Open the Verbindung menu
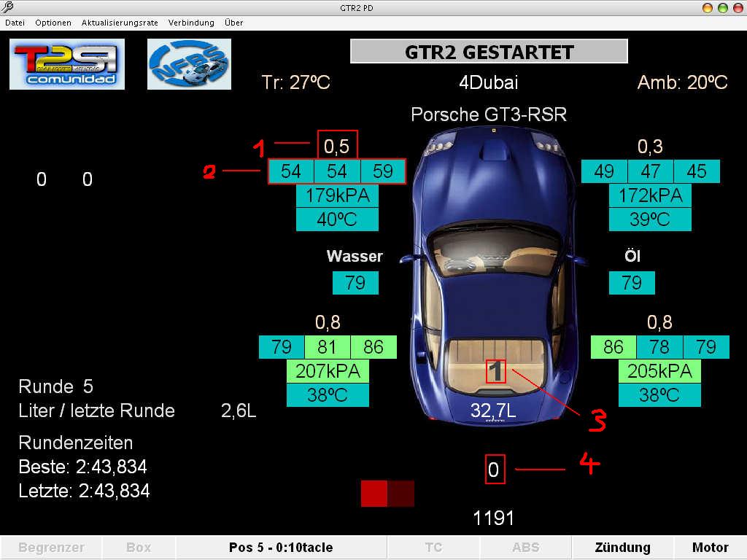 coord(191,23)
